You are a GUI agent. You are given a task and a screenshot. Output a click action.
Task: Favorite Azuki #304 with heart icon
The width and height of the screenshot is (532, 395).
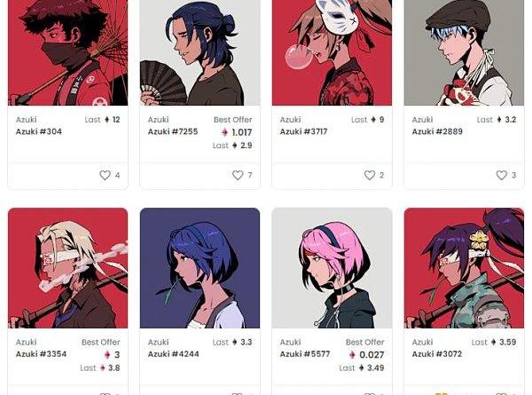pyautogui.click(x=105, y=175)
